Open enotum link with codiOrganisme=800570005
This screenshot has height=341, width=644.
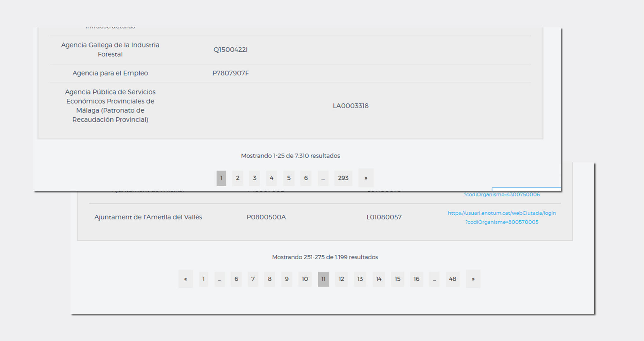click(x=502, y=217)
